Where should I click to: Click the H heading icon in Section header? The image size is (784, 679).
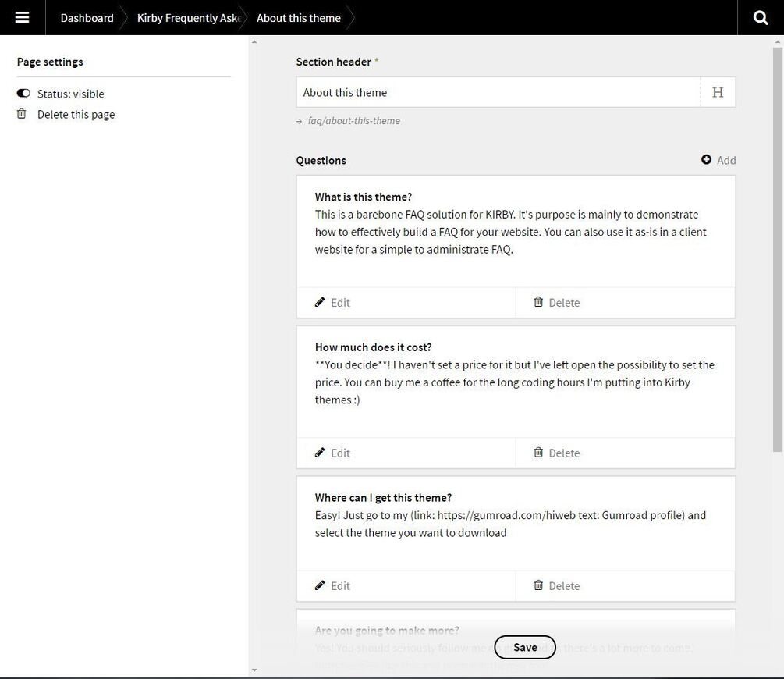718,92
